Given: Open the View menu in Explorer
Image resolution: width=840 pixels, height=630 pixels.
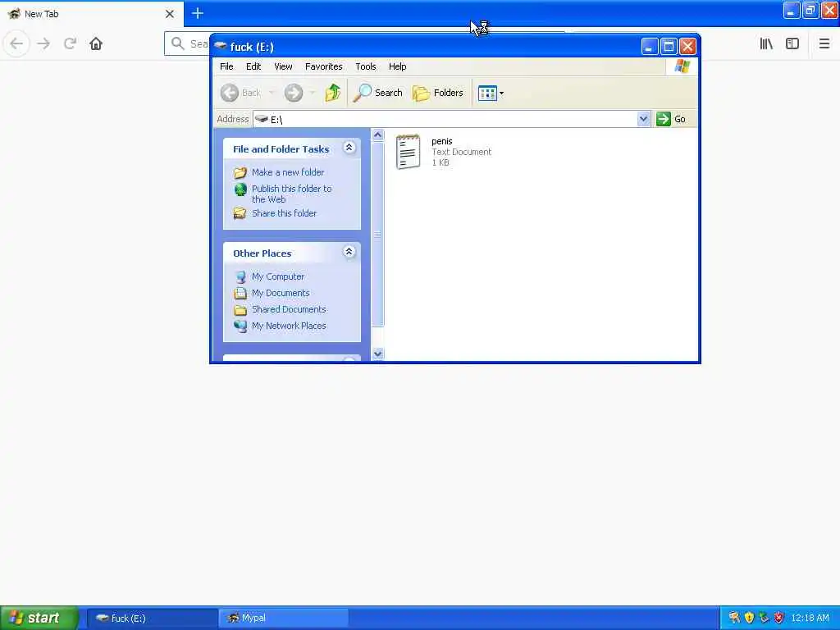Looking at the screenshot, I should (283, 66).
